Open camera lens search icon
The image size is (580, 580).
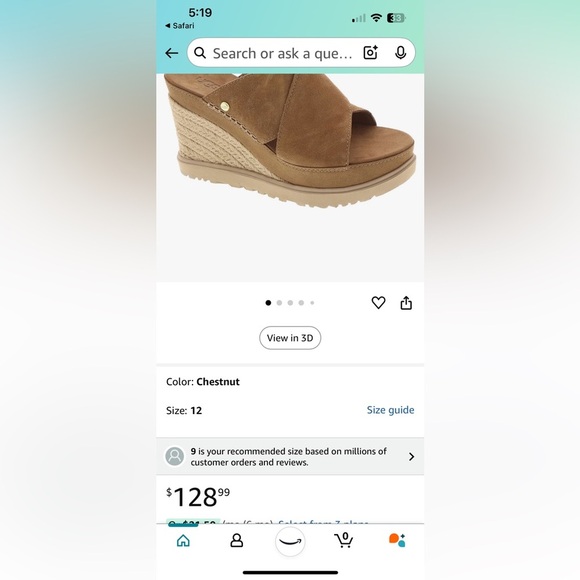pyautogui.click(x=370, y=53)
